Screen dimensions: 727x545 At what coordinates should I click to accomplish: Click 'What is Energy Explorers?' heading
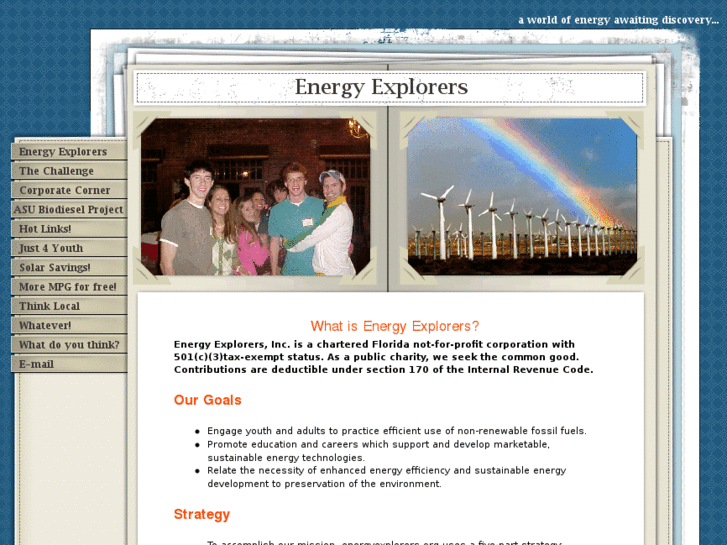point(395,326)
